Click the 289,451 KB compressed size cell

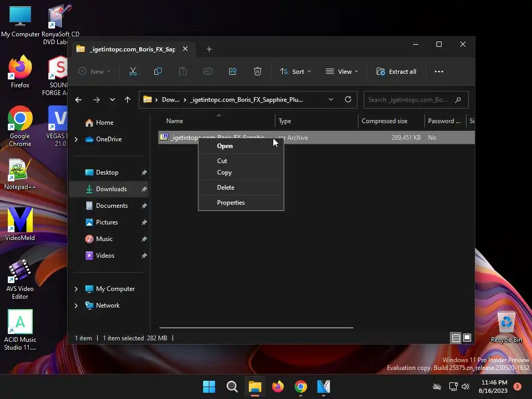pyautogui.click(x=406, y=138)
